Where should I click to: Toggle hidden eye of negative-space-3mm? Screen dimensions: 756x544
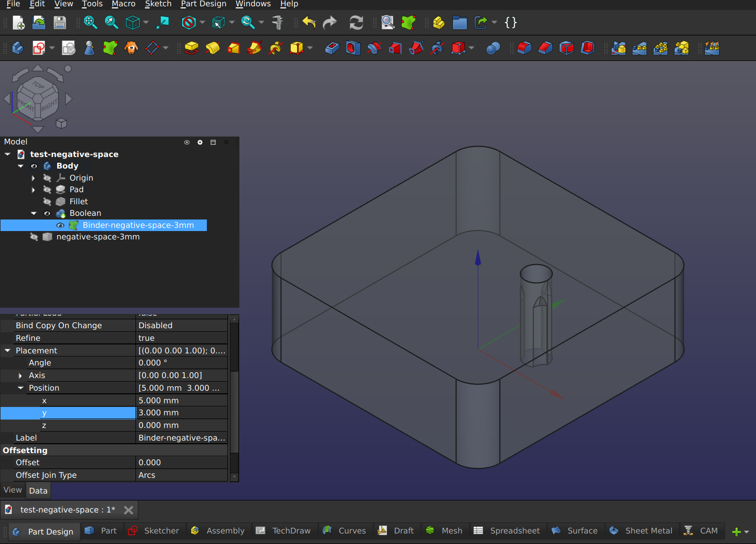34,237
